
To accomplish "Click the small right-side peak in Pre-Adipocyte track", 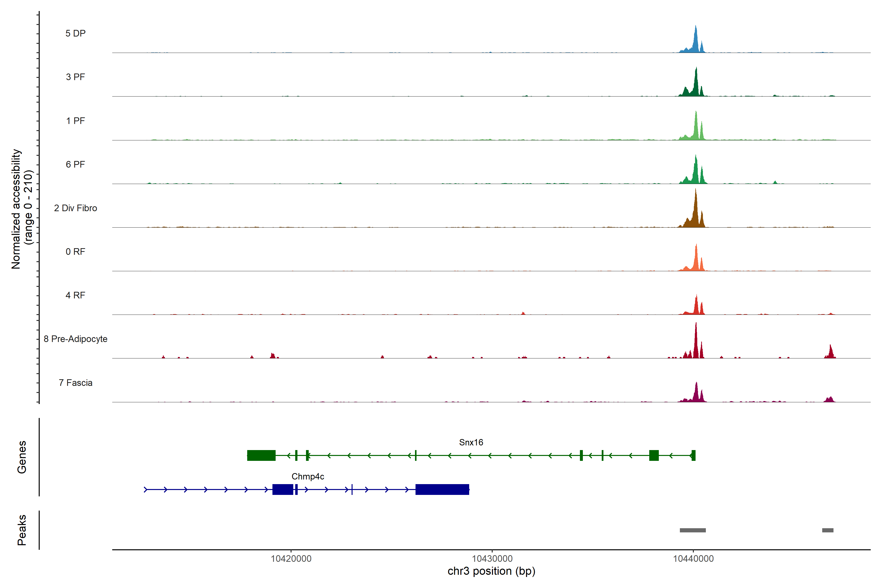I will coord(830,353).
